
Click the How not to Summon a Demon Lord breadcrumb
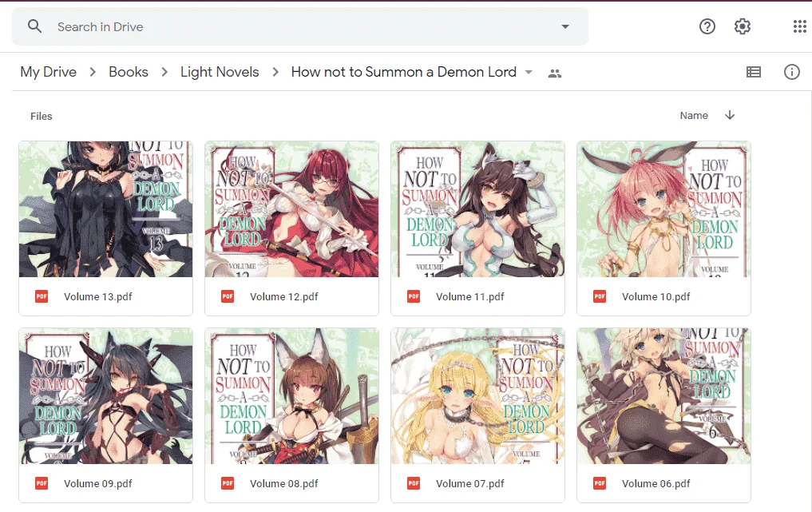(x=403, y=72)
